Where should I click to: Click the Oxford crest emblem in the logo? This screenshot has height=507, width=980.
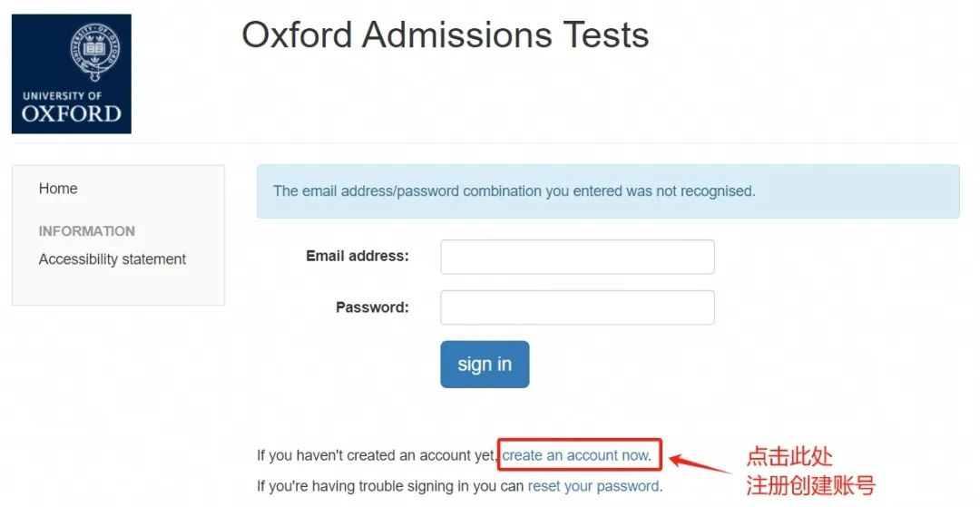(x=95, y=52)
